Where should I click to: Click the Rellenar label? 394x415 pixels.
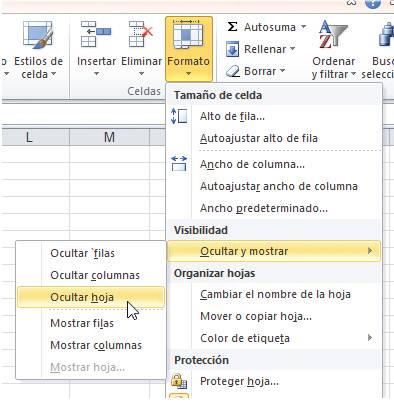[x=265, y=49]
